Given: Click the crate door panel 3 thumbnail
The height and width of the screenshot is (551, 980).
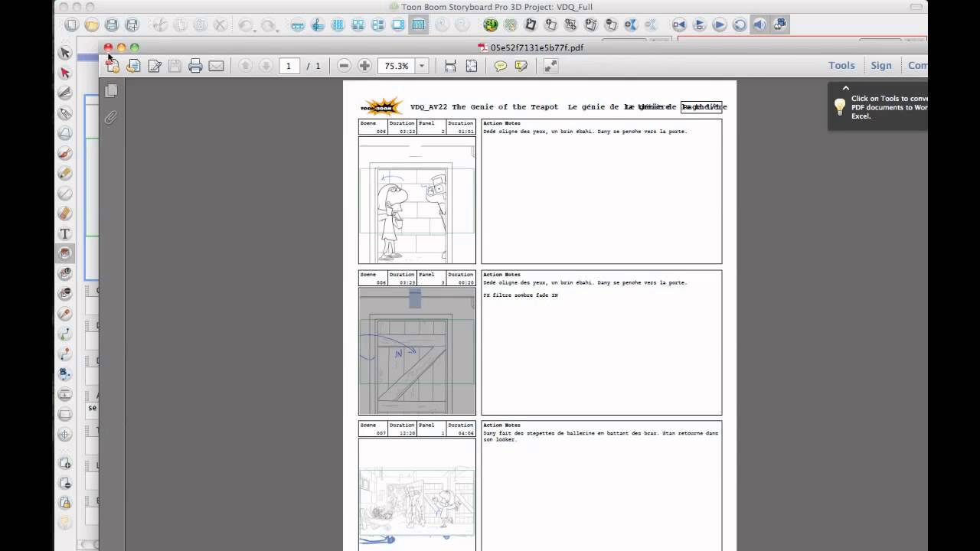Looking at the screenshot, I should pyautogui.click(x=417, y=351).
